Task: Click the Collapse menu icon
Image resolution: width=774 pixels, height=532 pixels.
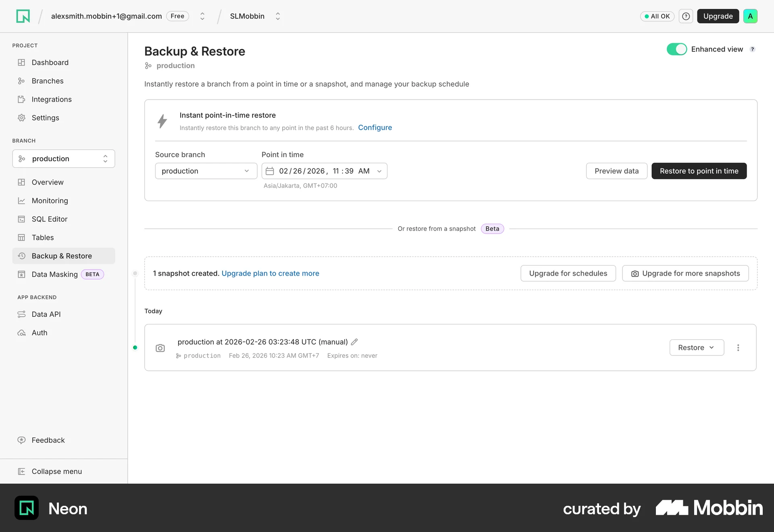Action: tap(21, 472)
